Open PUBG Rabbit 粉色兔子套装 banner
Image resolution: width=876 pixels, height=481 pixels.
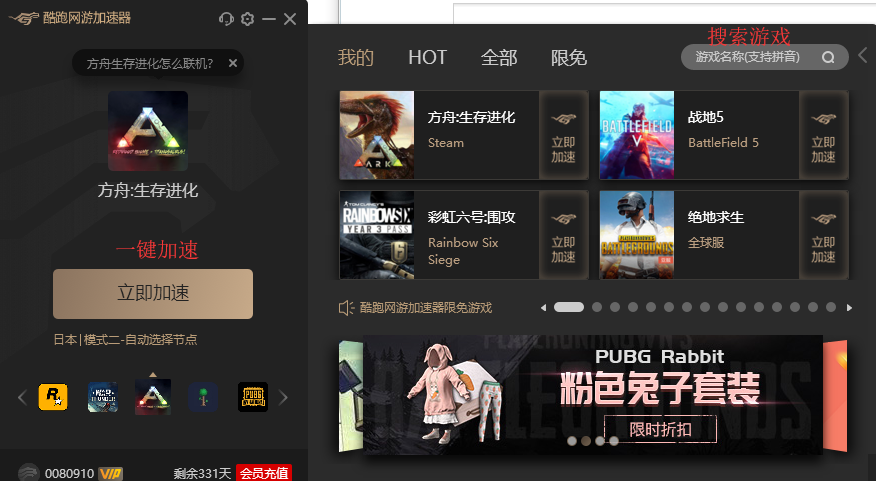tap(593, 394)
